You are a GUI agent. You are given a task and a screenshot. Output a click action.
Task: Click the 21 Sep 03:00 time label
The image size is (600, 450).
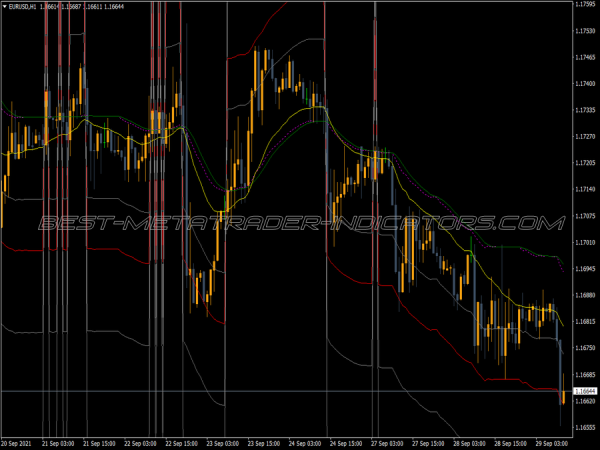(x=58, y=444)
